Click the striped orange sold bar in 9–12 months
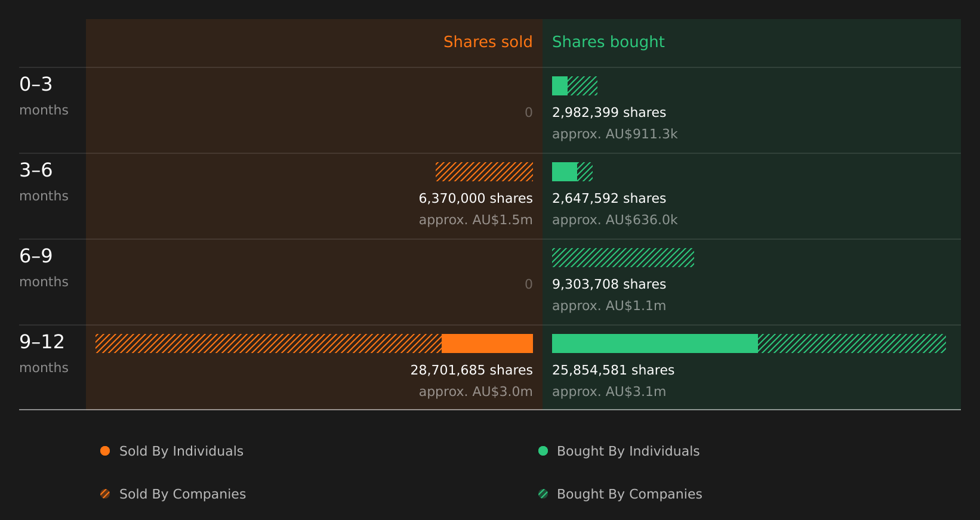 tap(269, 343)
